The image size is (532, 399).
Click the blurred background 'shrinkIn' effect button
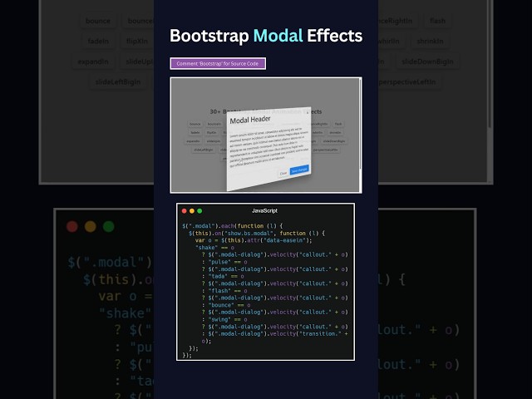430,42
